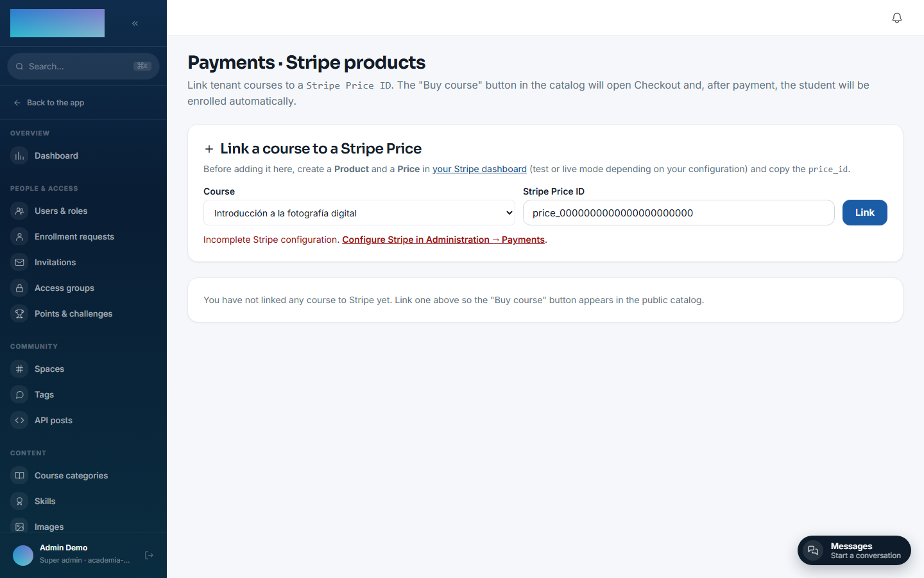Screen dimensions: 924x578
Task: Click the Admin Demo user name
Action: tap(64, 548)
